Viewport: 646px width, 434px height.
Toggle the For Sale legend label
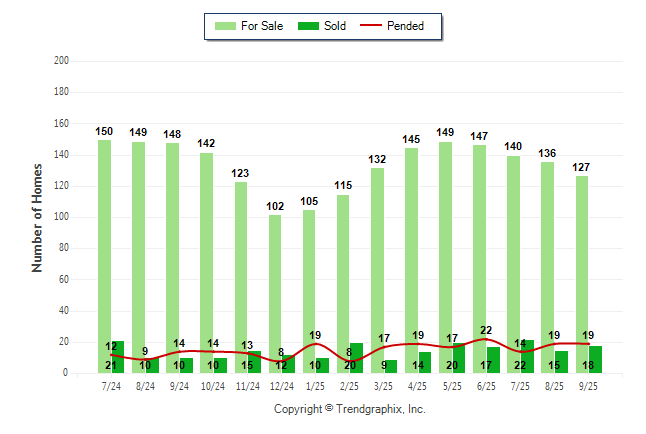click(263, 26)
